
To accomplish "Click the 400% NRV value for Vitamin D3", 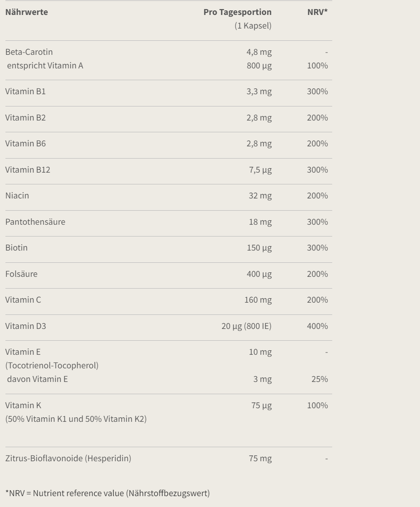I will click(317, 326).
